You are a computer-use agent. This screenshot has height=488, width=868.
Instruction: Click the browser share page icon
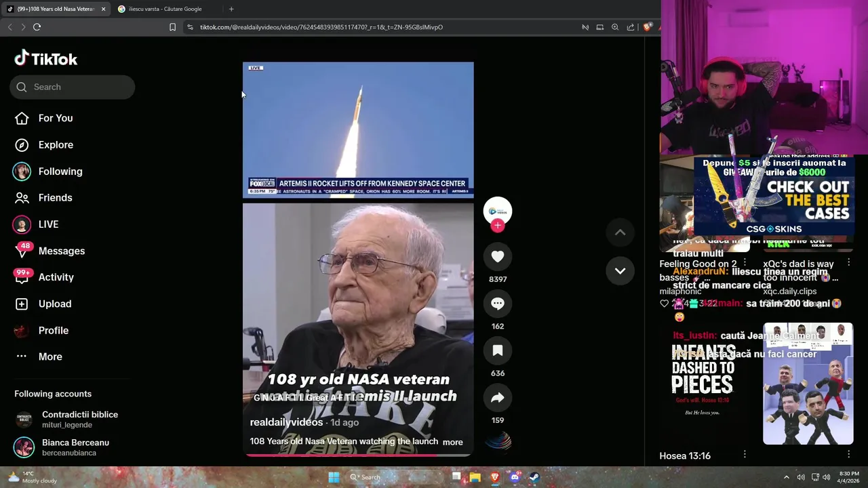[631, 27]
